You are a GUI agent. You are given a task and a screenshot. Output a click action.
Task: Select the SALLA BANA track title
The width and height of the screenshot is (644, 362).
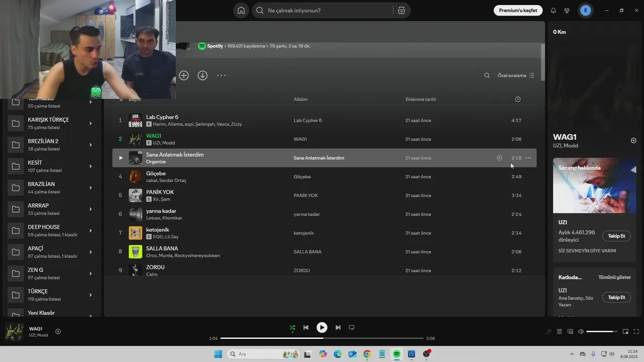tap(162, 248)
